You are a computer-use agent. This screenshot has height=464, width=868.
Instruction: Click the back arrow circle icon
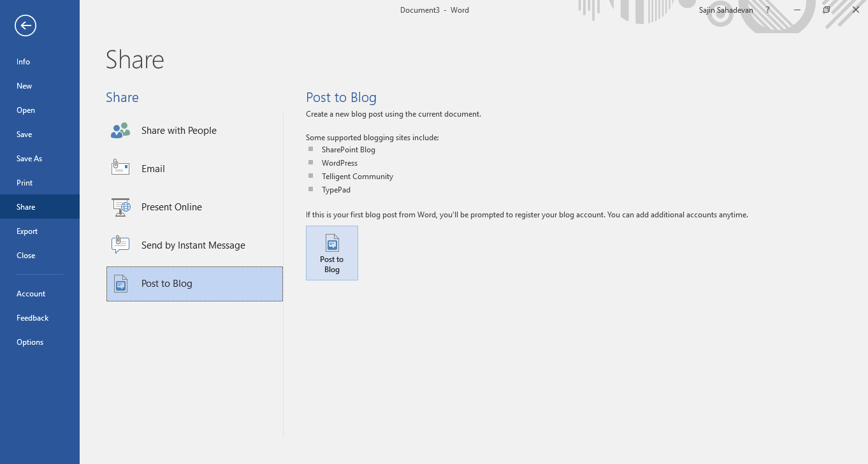pos(25,25)
